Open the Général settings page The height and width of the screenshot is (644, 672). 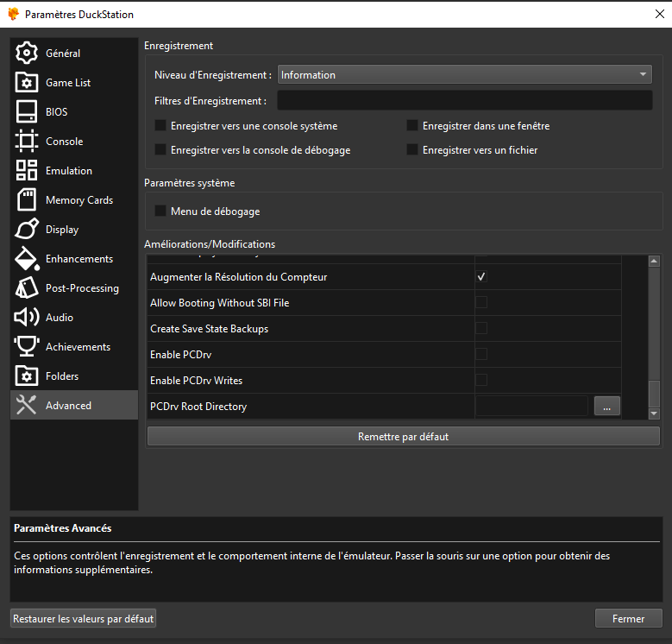74,54
